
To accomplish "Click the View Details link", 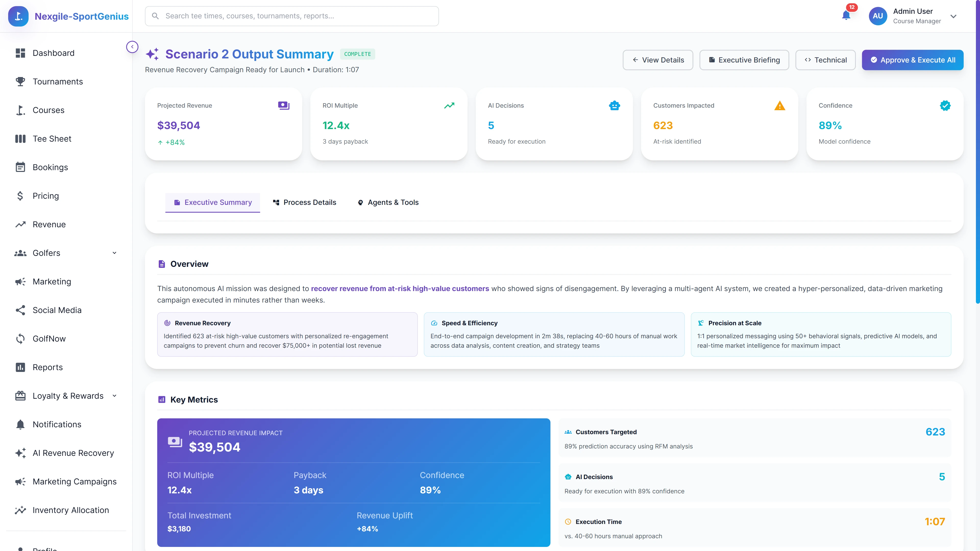I will point(658,60).
